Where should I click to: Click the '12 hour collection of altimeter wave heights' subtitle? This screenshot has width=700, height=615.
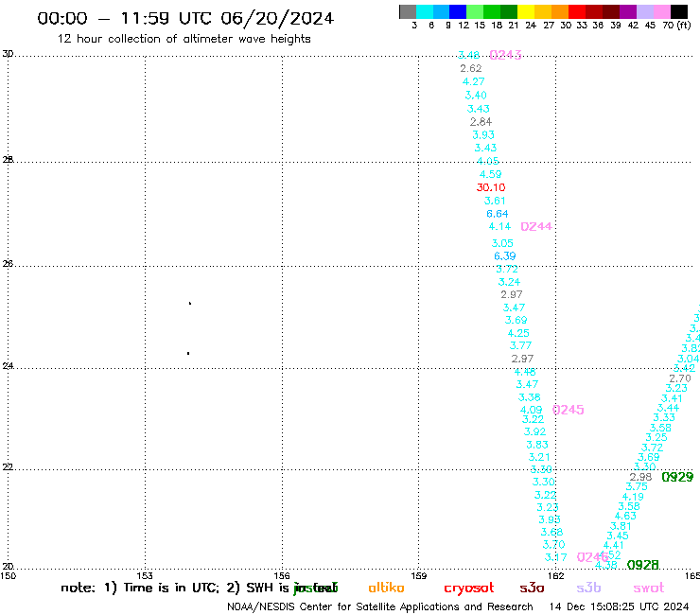(184, 40)
